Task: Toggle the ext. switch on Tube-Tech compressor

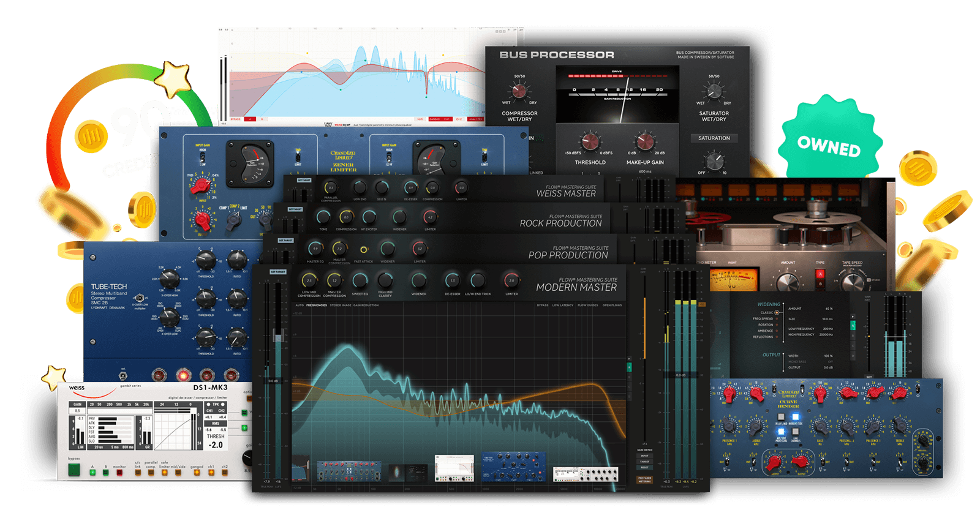Action: point(123,375)
